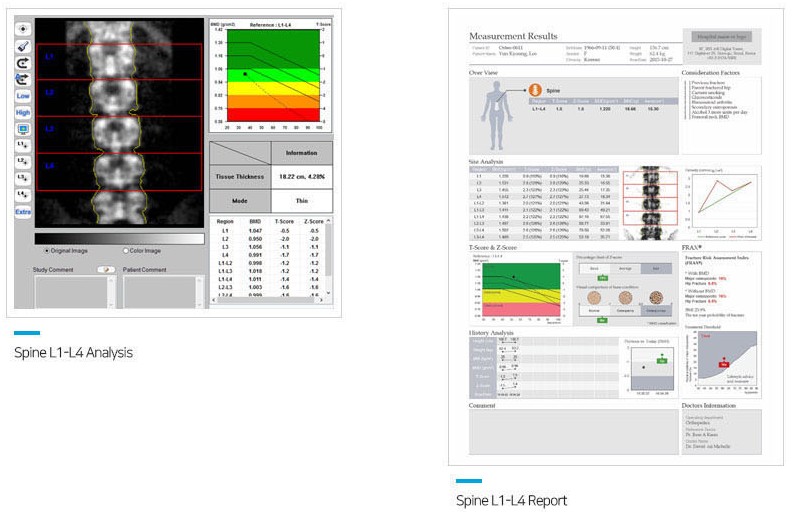The width and height of the screenshot is (792, 512).
Task: Click the blue L4 label on spine image
Action: pos(50,166)
